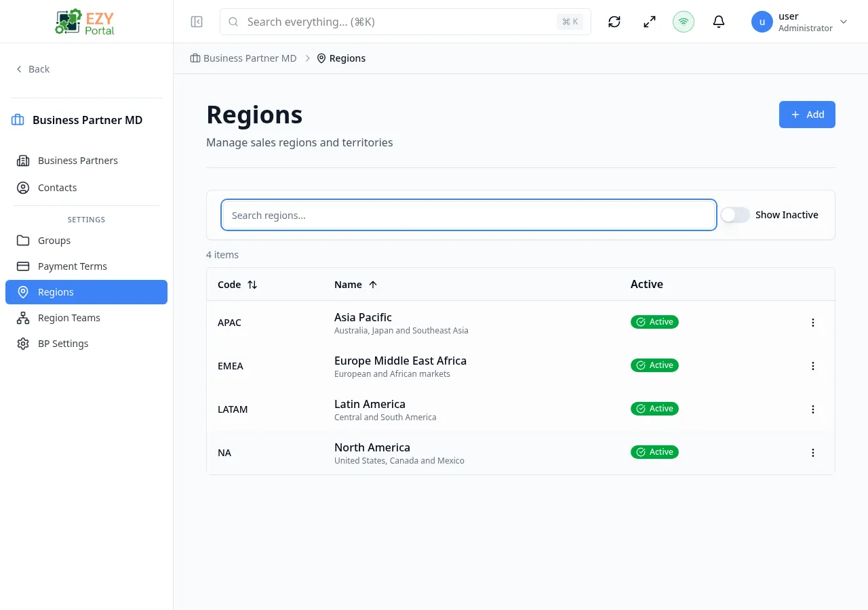
Task: Go Back using the sidebar link
Action: (x=33, y=69)
